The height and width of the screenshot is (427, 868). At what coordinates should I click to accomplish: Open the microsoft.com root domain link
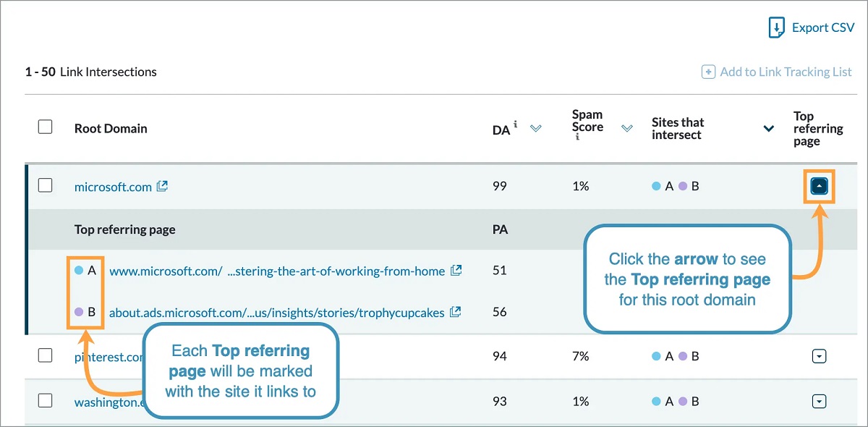click(113, 187)
